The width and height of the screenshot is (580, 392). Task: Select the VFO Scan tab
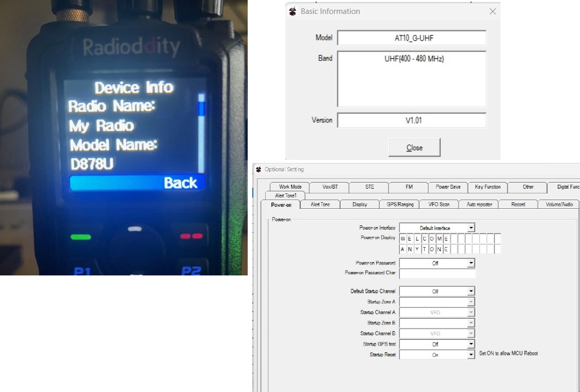[x=439, y=204]
